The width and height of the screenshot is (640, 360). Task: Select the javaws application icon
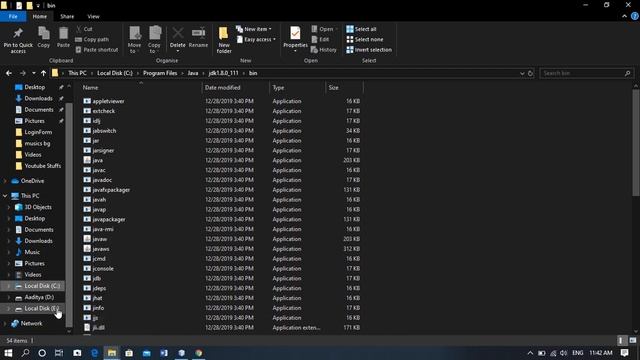87,249
